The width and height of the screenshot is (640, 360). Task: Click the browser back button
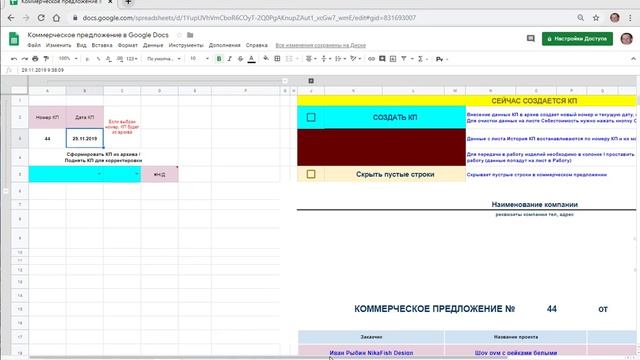click(11, 18)
